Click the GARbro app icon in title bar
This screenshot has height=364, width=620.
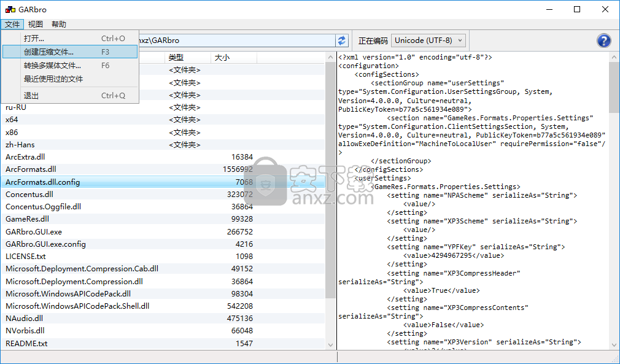point(10,9)
